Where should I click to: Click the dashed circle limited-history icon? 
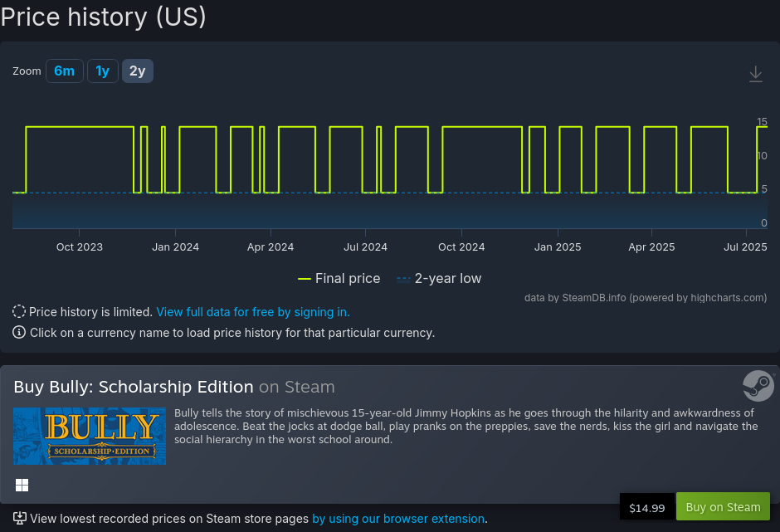coord(19,311)
